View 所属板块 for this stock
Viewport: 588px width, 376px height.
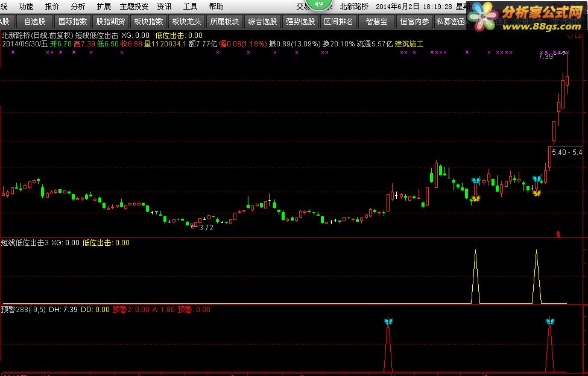point(224,22)
